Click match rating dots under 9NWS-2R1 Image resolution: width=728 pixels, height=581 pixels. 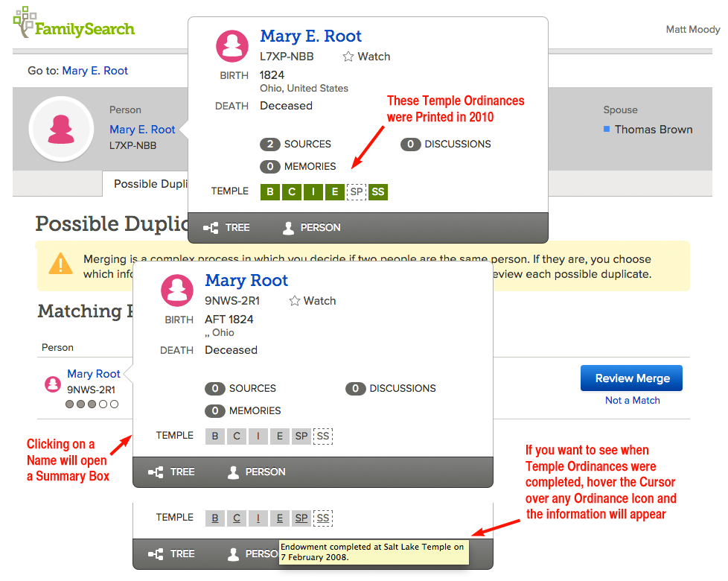[x=92, y=404]
